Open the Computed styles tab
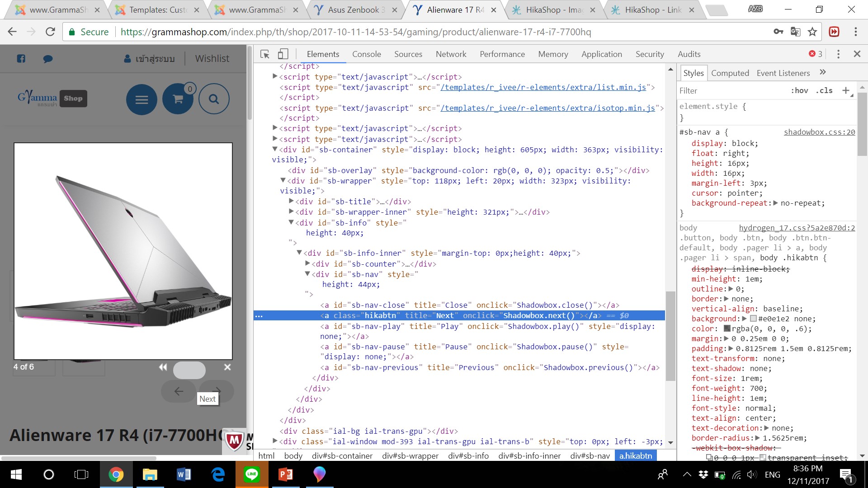Image resolution: width=868 pixels, height=488 pixels. point(730,73)
